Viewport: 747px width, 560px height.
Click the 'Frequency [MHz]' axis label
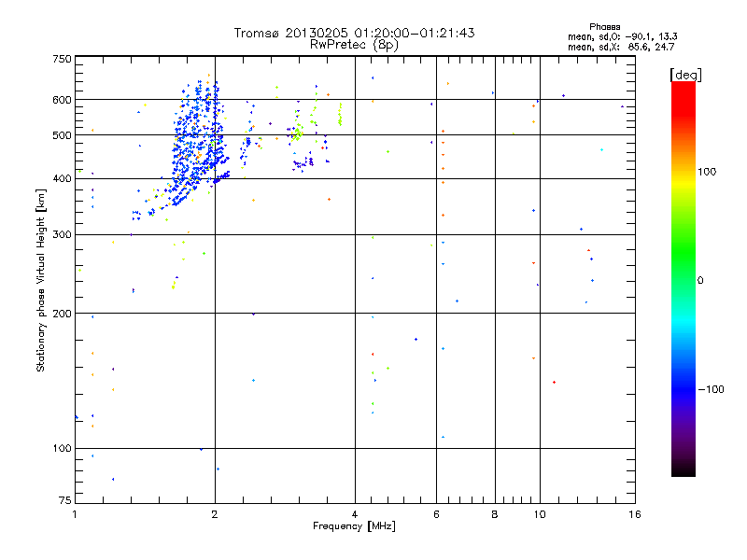354,526
